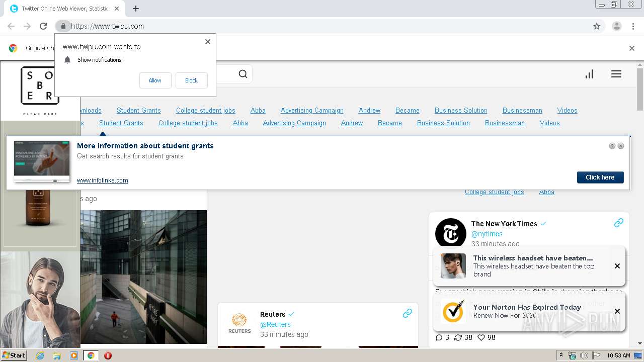
Task: Open Business Solution link in second row
Action: pos(443,123)
